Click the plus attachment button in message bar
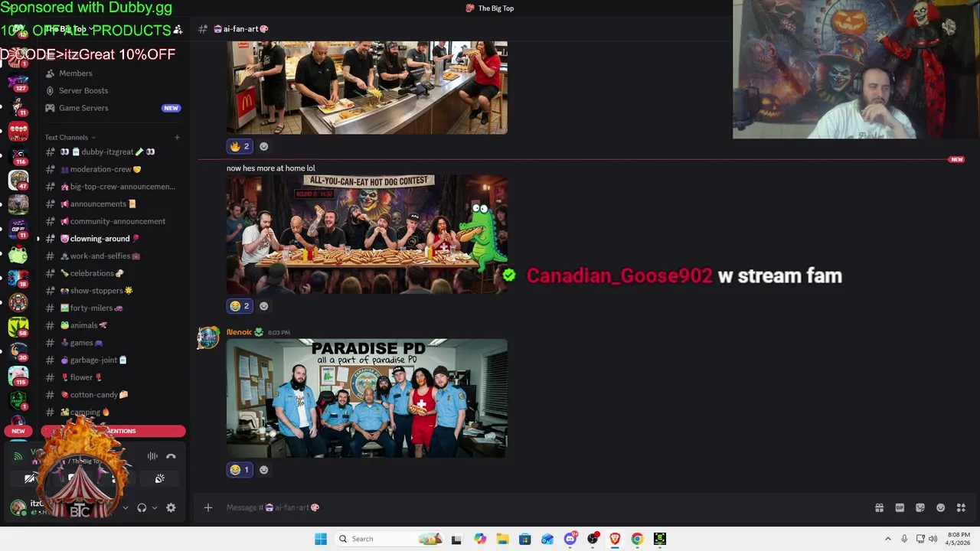 click(207, 507)
